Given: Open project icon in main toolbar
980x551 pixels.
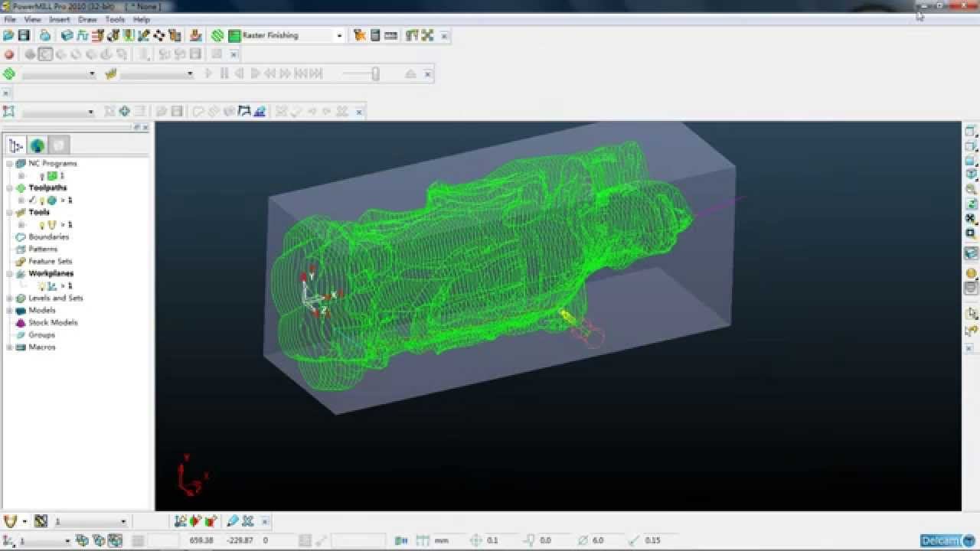Looking at the screenshot, I should [8, 35].
